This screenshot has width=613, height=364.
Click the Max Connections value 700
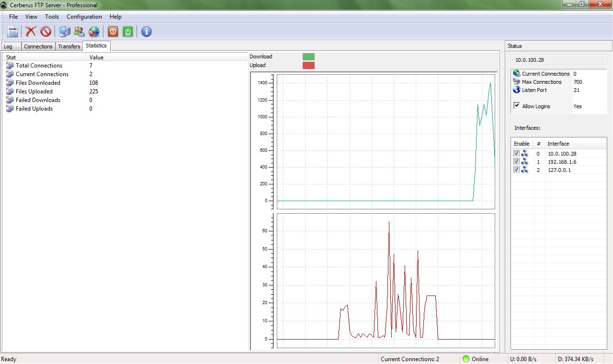[x=578, y=82]
